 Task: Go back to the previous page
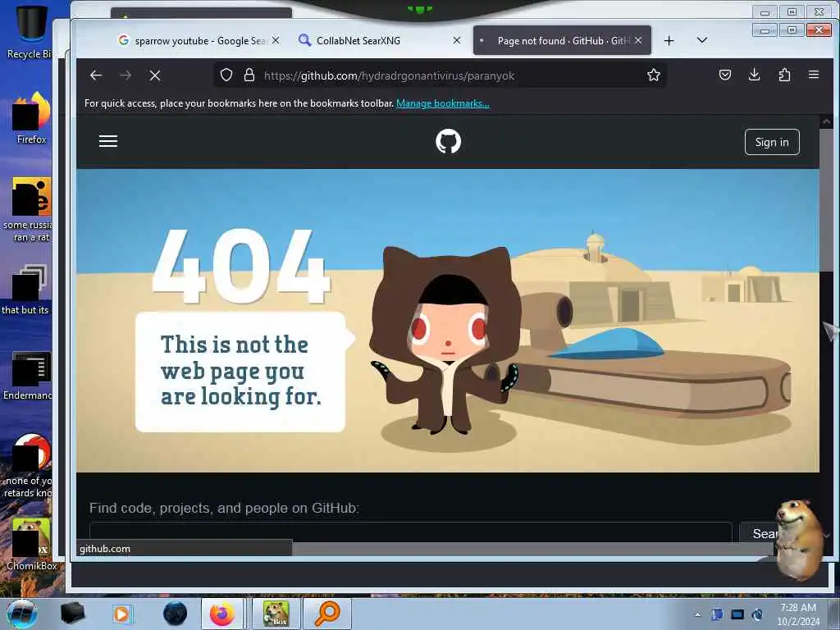click(96, 75)
